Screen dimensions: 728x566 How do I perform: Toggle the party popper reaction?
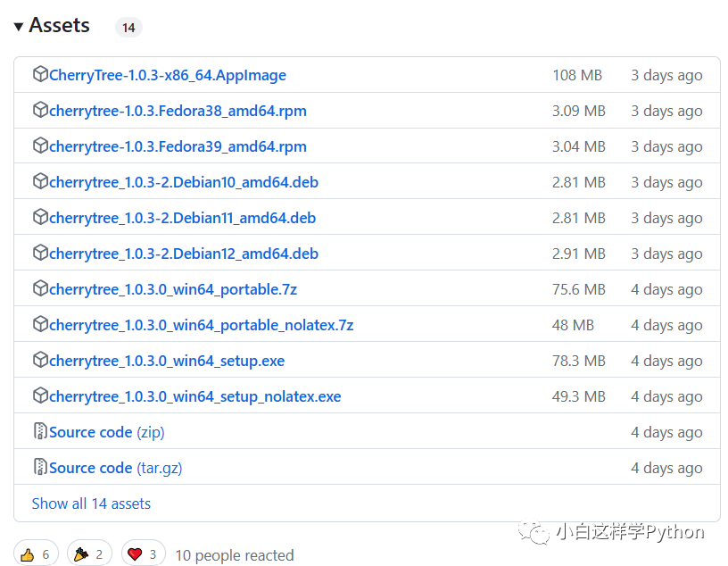[x=89, y=554]
